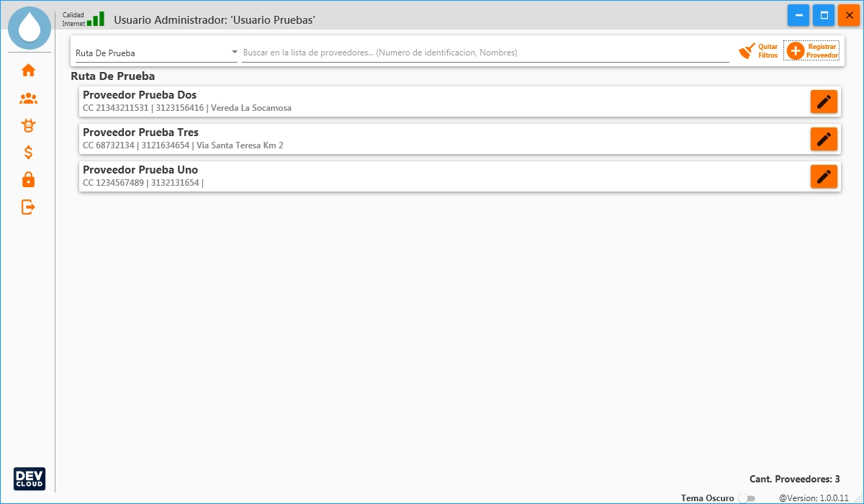Click the logout exit icon
864x504 pixels.
point(28,207)
